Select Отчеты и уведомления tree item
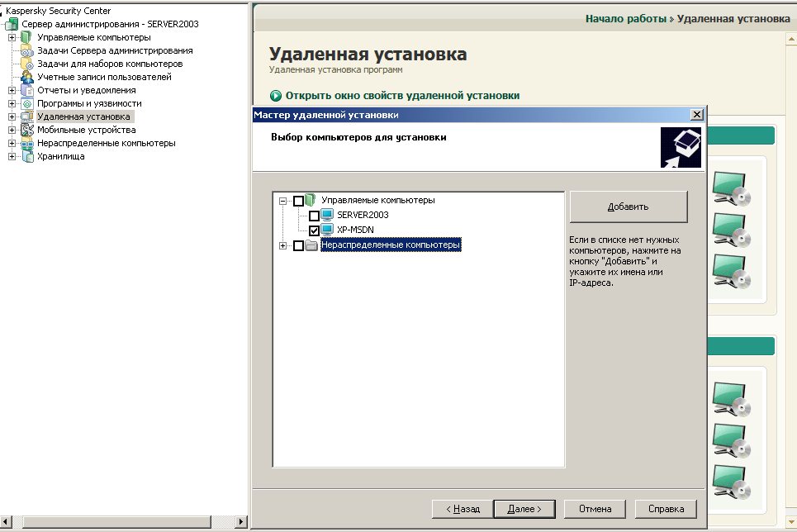This screenshot has height=532, width=797. (87, 90)
